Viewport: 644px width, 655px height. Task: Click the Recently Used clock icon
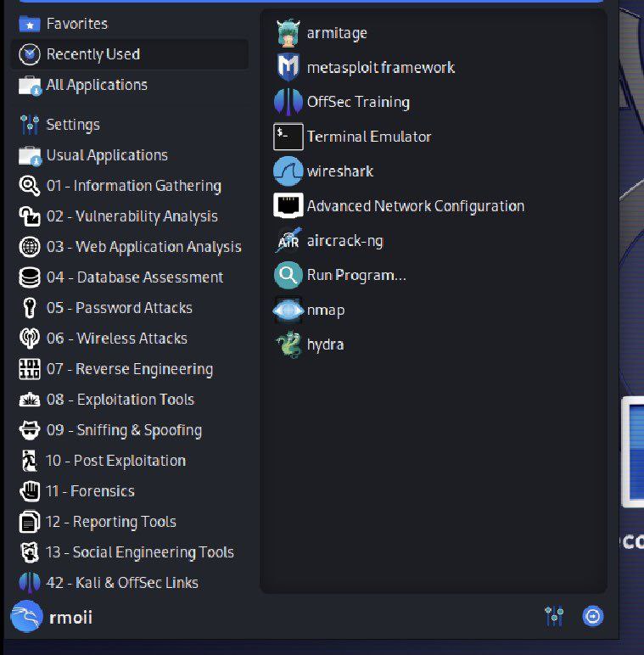click(30, 54)
